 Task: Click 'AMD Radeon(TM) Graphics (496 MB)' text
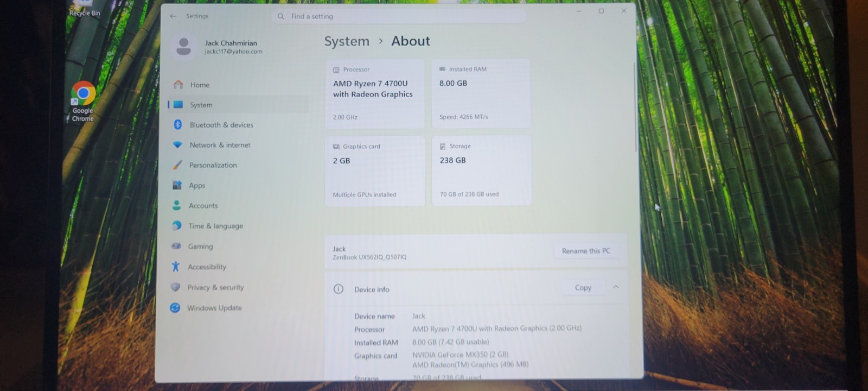coord(470,364)
